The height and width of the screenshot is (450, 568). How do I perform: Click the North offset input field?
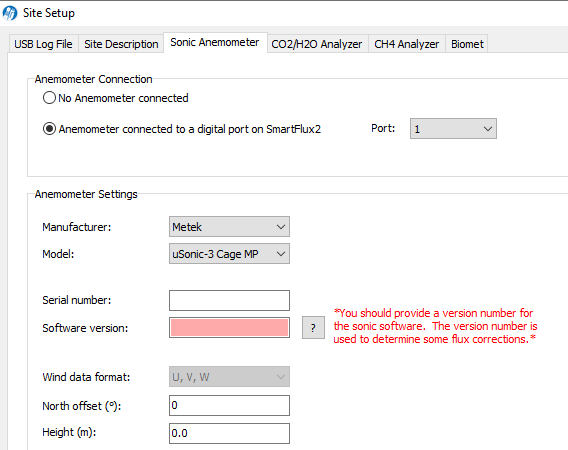[229, 405]
